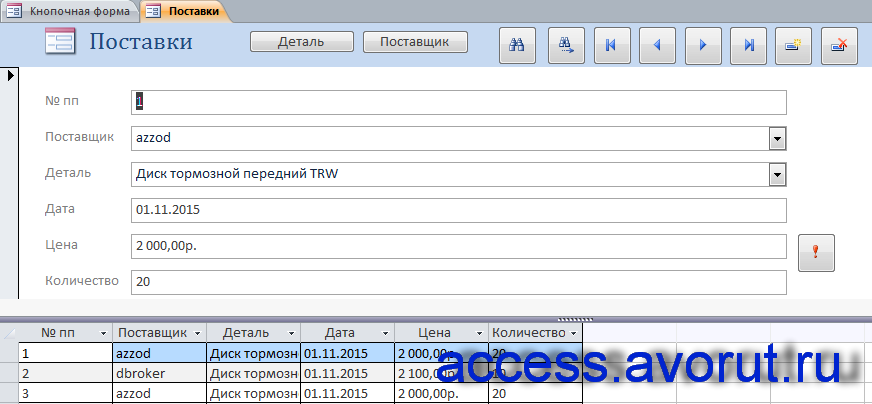Viewport: 872px width, 404px height.
Task: Go to the first record
Action: (x=612, y=45)
